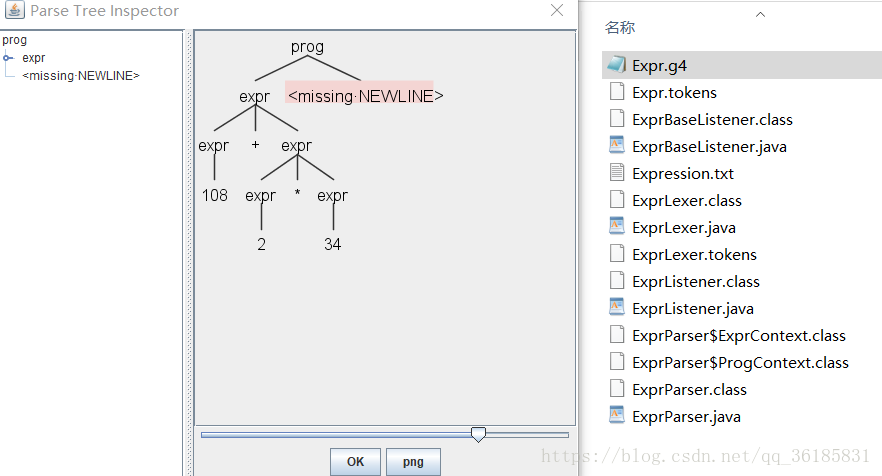882x476 pixels.
Task: Select ExprLexer.java file name
Action: (684, 228)
